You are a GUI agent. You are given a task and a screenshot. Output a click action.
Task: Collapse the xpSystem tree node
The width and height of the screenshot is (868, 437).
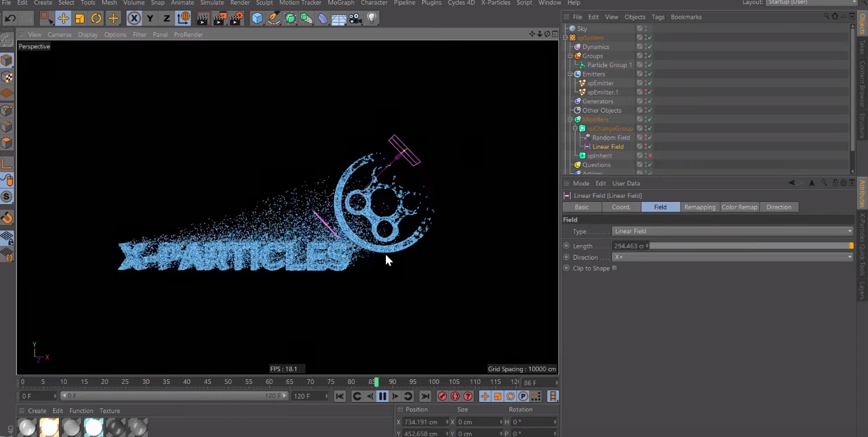pos(565,38)
